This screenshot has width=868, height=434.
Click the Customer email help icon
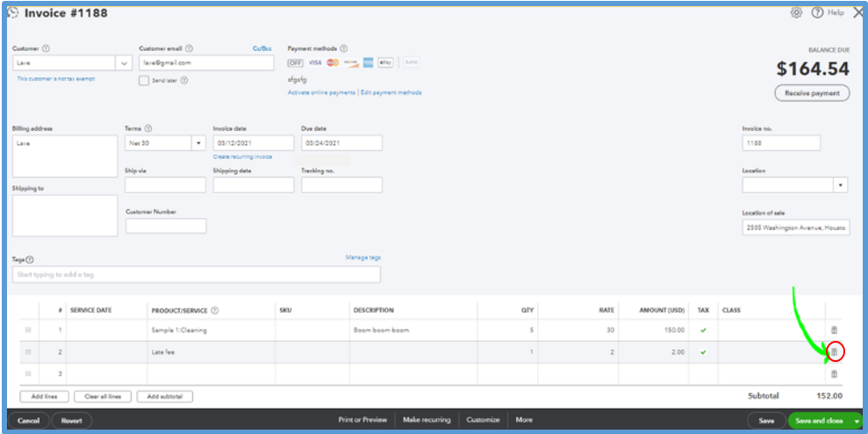pyautogui.click(x=190, y=49)
